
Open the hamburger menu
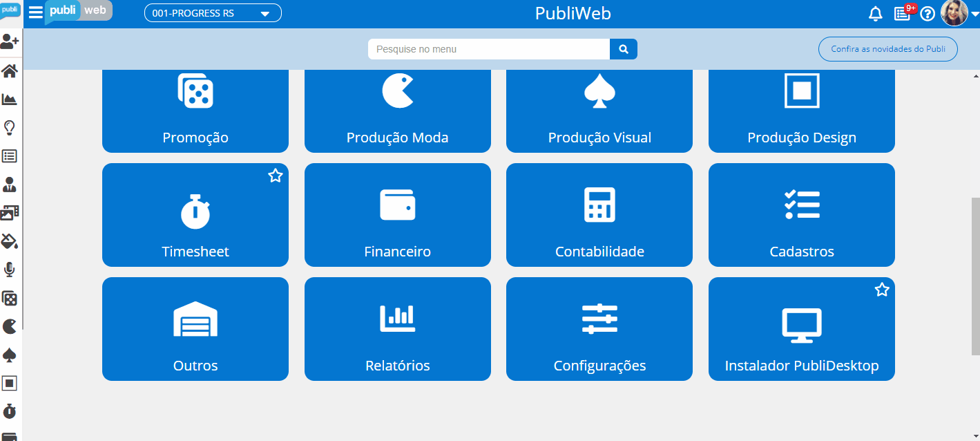point(35,13)
